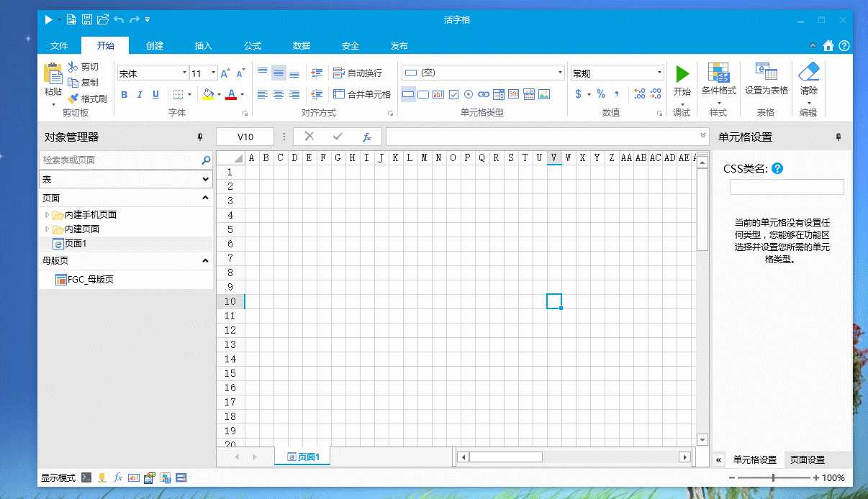This screenshot has width=868, height=499.
Task: Select FGC_母版页 master page
Action: point(85,280)
